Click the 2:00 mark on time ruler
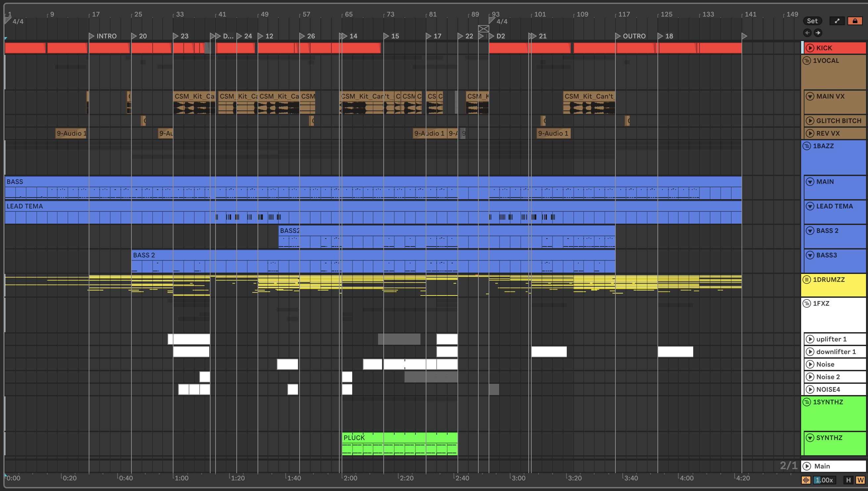The width and height of the screenshot is (868, 491). point(350,478)
